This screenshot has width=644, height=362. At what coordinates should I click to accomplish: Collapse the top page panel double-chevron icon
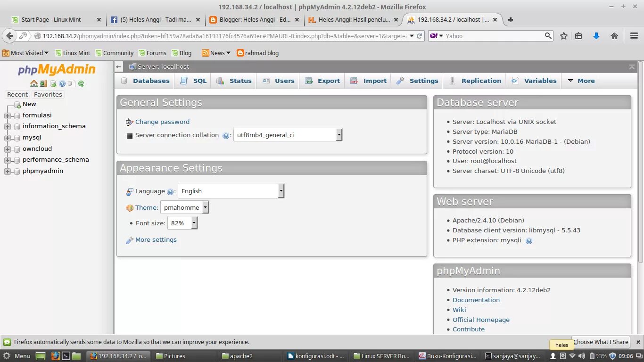[632, 67]
